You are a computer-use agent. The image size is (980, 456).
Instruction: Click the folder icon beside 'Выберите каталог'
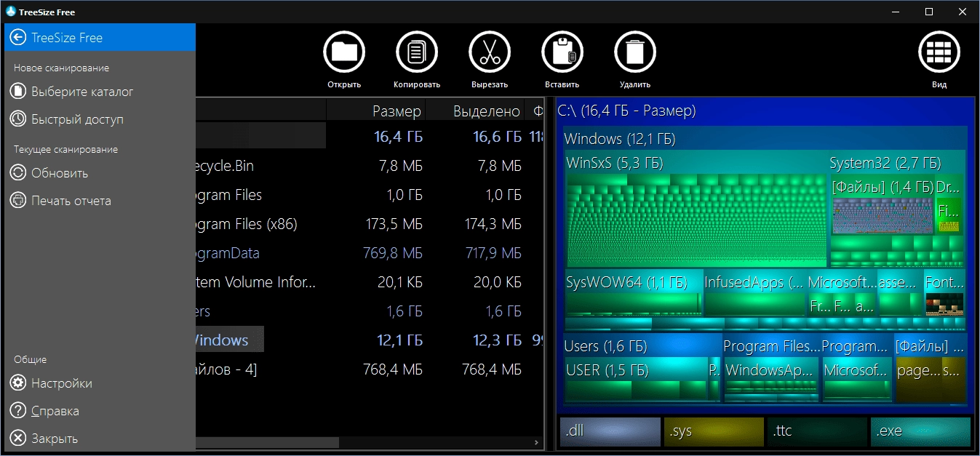pyautogui.click(x=18, y=92)
